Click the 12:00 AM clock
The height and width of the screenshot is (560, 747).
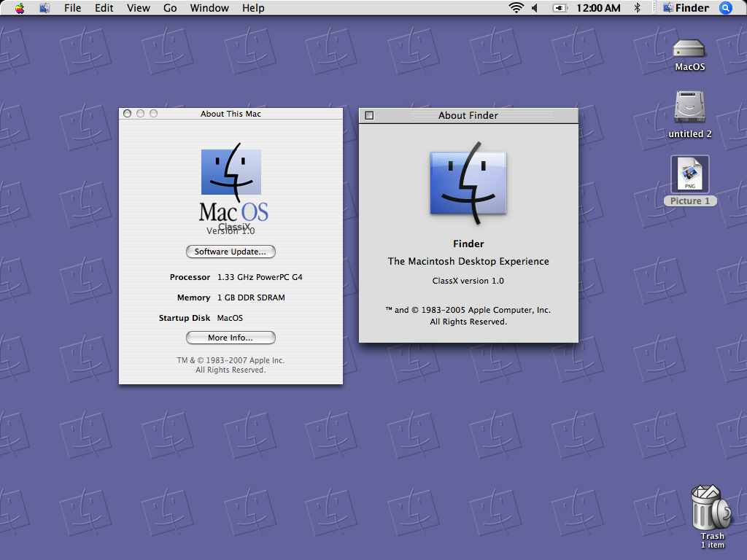pos(598,8)
